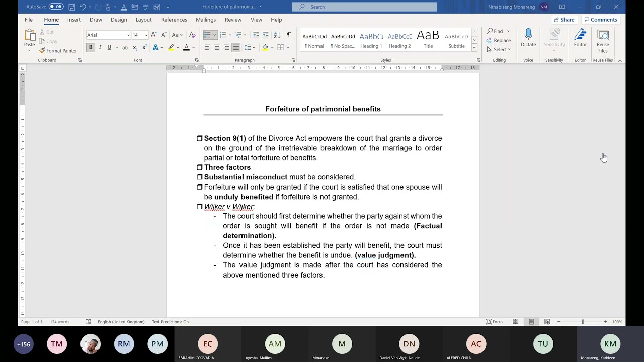
Task: Expand the Styles gallery
Action: (x=474, y=47)
